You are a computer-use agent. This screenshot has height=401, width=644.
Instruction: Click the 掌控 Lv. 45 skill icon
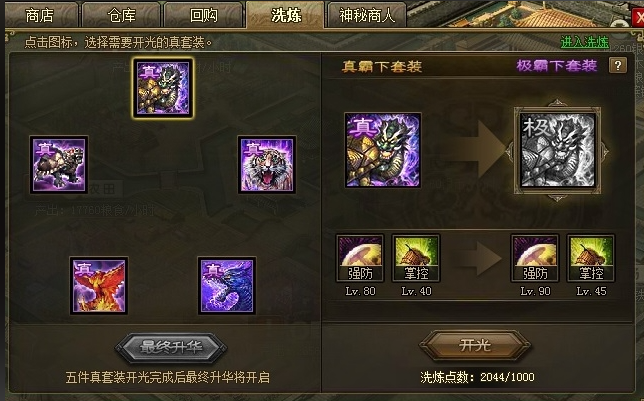(x=591, y=258)
